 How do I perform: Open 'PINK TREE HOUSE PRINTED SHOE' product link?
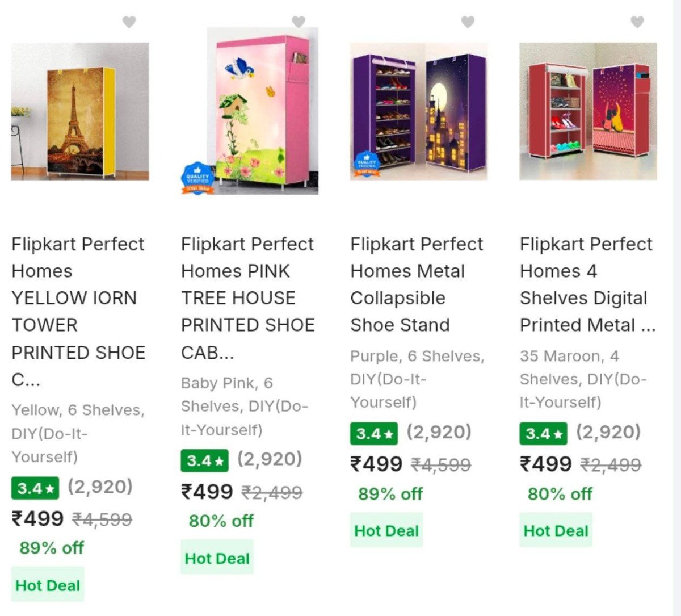tap(247, 298)
